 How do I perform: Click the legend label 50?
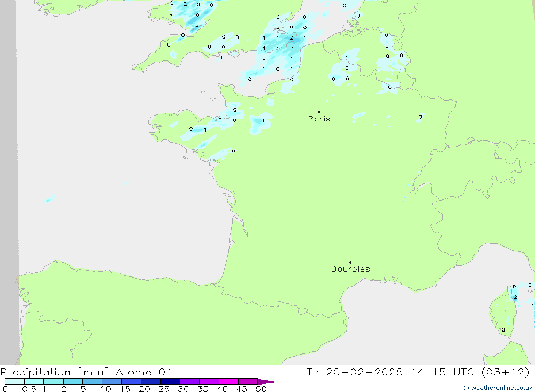262,389
